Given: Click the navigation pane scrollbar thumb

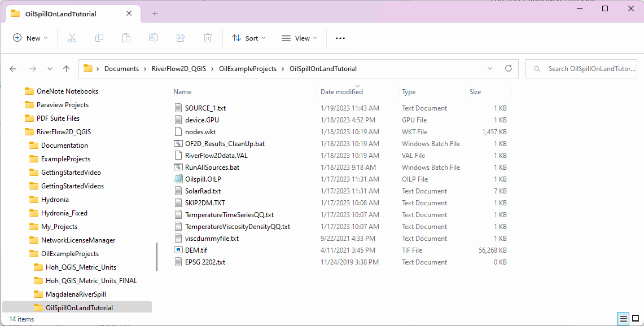Looking at the screenshot, I should coord(157,257).
